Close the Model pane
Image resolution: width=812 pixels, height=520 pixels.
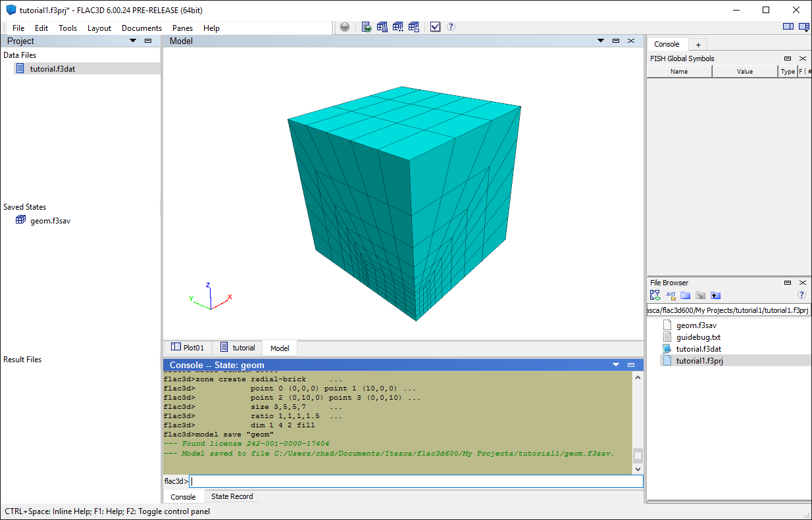click(631, 41)
